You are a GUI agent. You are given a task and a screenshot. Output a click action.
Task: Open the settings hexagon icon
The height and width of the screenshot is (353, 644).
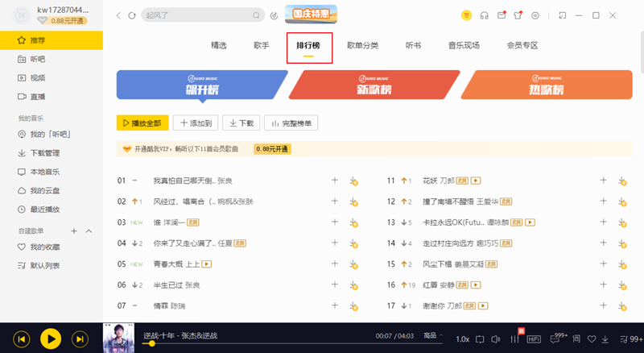tap(535, 15)
